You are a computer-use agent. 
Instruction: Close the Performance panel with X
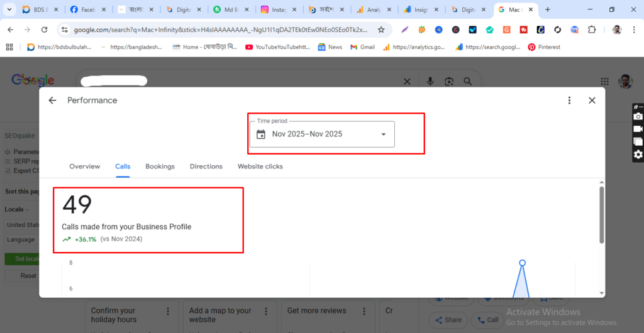coord(592,101)
